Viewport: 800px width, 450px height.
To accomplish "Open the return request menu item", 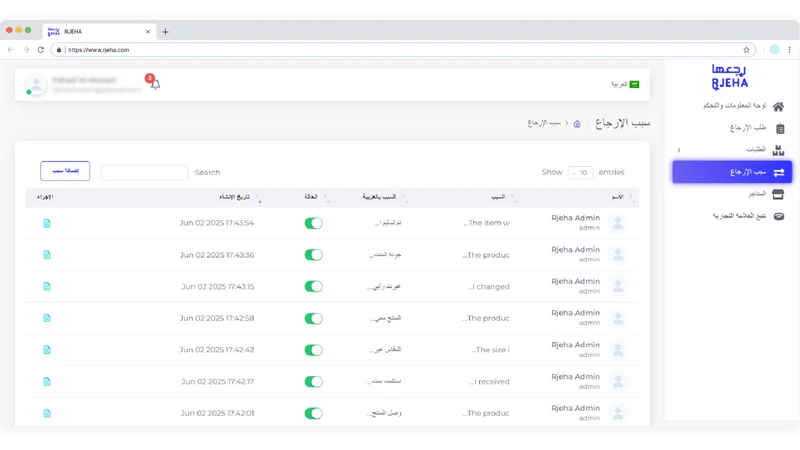I will (x=747, y=128).
